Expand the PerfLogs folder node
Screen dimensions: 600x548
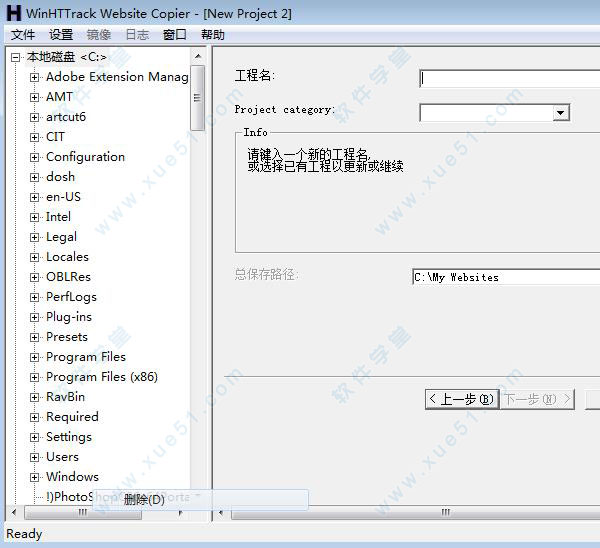[x=34, y=297]
